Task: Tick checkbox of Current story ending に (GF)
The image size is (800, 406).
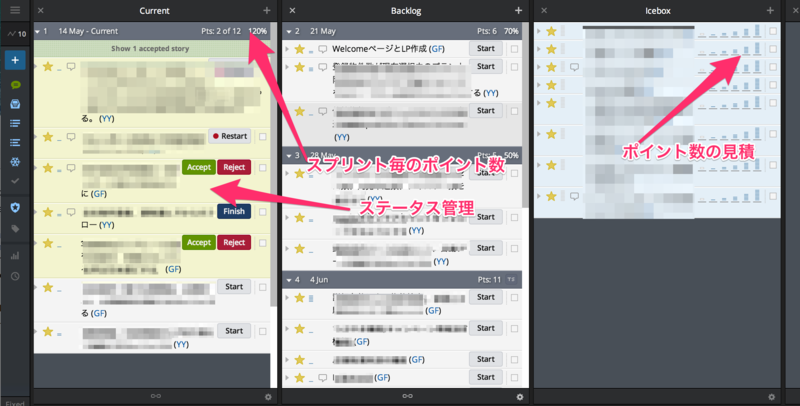Action: (x=262, y=168)
